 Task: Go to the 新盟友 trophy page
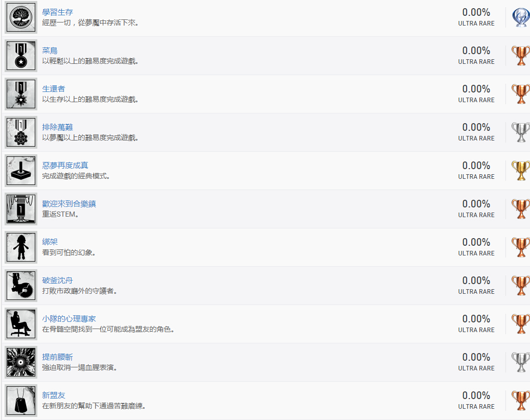[x=53, y=395]
